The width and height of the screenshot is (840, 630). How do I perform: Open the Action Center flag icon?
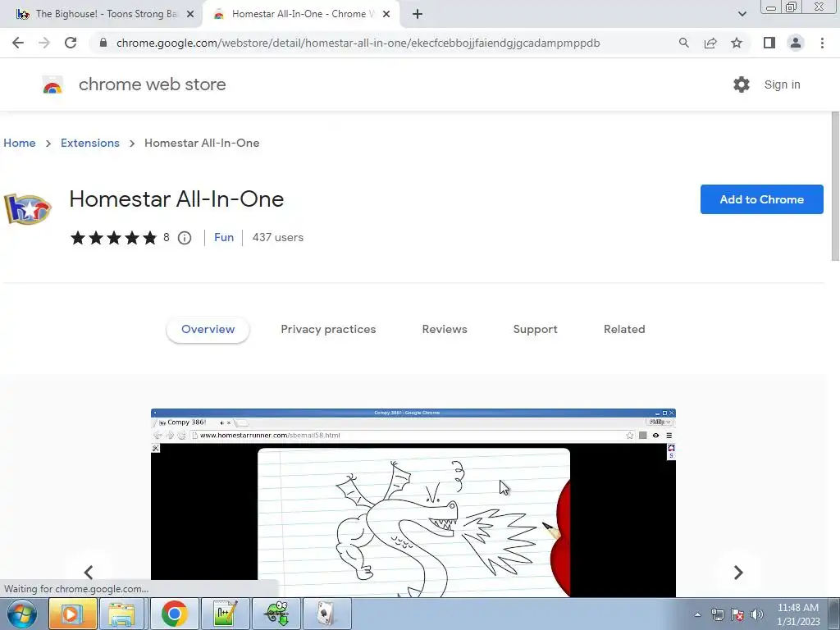[737, 614]
